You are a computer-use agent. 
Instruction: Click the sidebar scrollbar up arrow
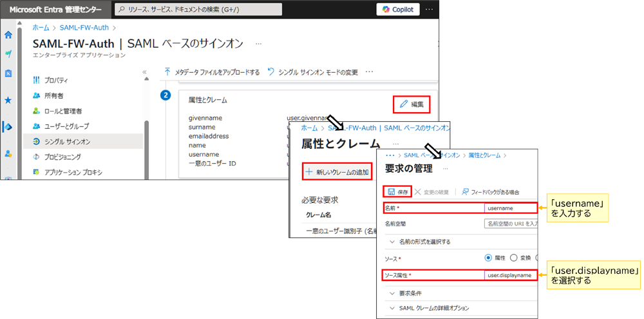coord(147,79)
